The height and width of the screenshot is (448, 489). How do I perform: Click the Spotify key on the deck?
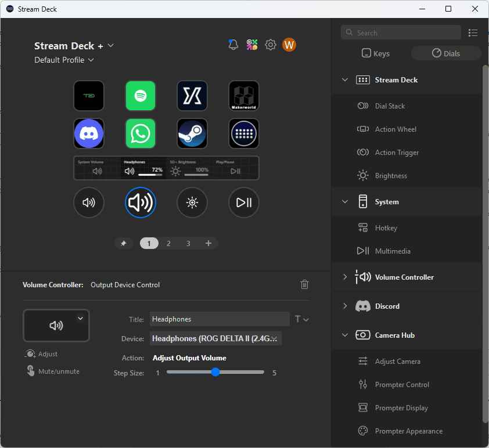pos(141,96)
